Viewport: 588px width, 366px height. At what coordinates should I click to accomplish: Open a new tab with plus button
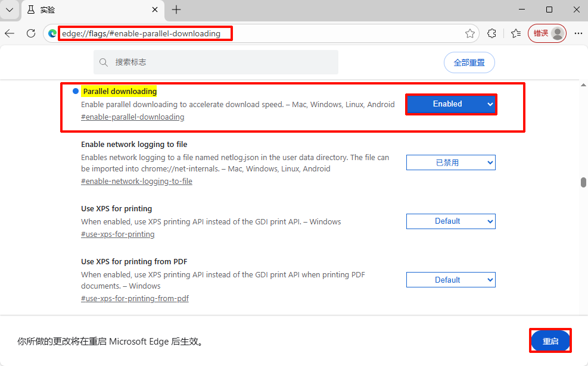coord(176,10)
